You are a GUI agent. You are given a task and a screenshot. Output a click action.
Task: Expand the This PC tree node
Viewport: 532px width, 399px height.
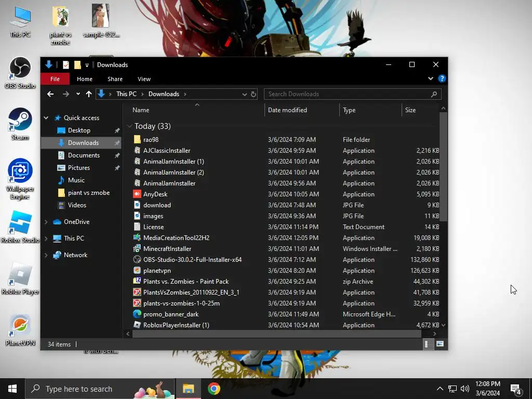pos(46,238)
